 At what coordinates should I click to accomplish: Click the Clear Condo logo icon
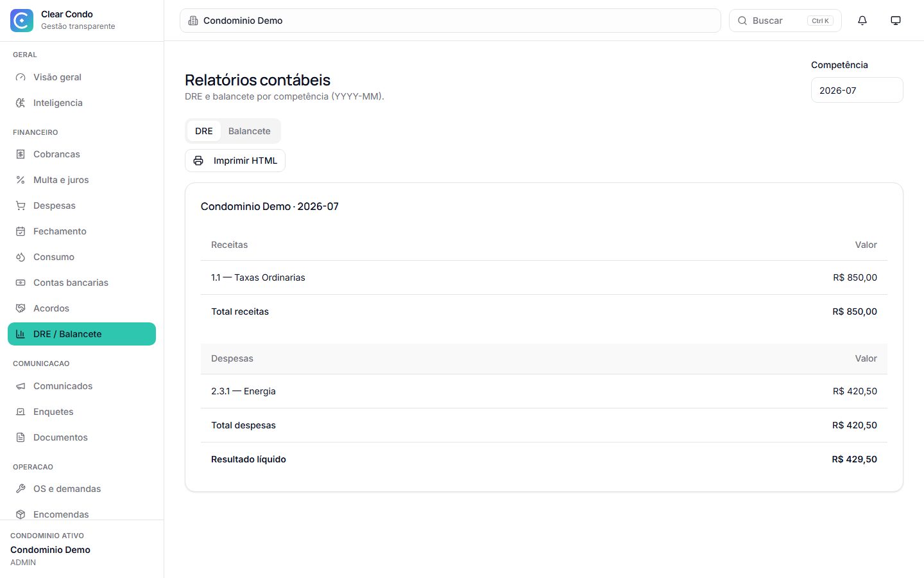[22, 21]
